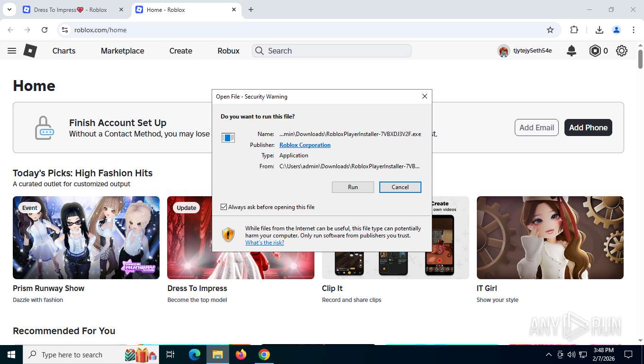Click the Add Email button
This screenshot has height=364, width=644.
point(537,127)
